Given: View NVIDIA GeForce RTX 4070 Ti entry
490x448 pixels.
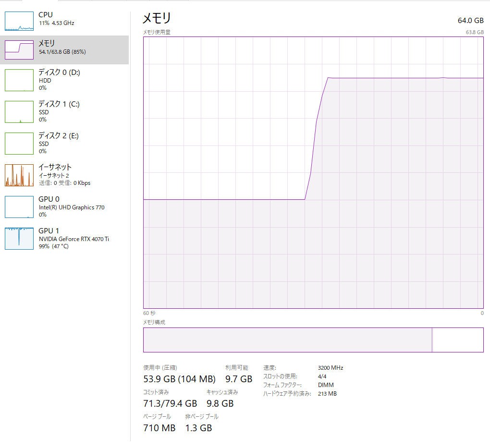Looking at the screenshot, I should coord(74,239).
